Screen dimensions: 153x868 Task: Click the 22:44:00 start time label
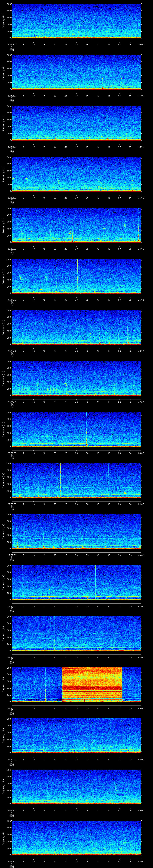12,810
